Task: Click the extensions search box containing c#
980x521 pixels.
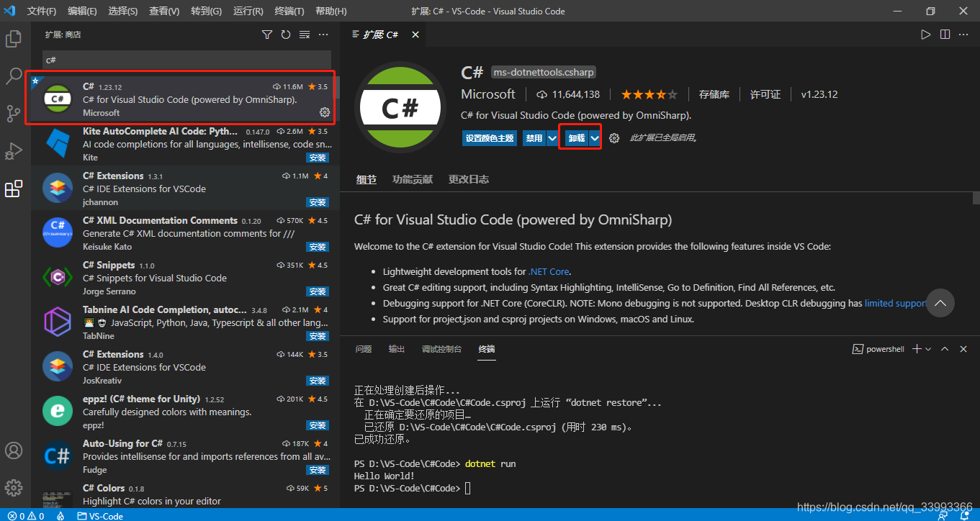Action: [x=187, y=60]
